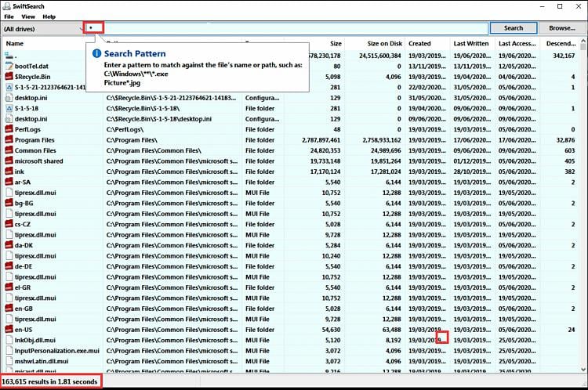The height and width of the screenshot is (390, 588).
Task: Click the ink folder icon
Action: tap(9, 172)
